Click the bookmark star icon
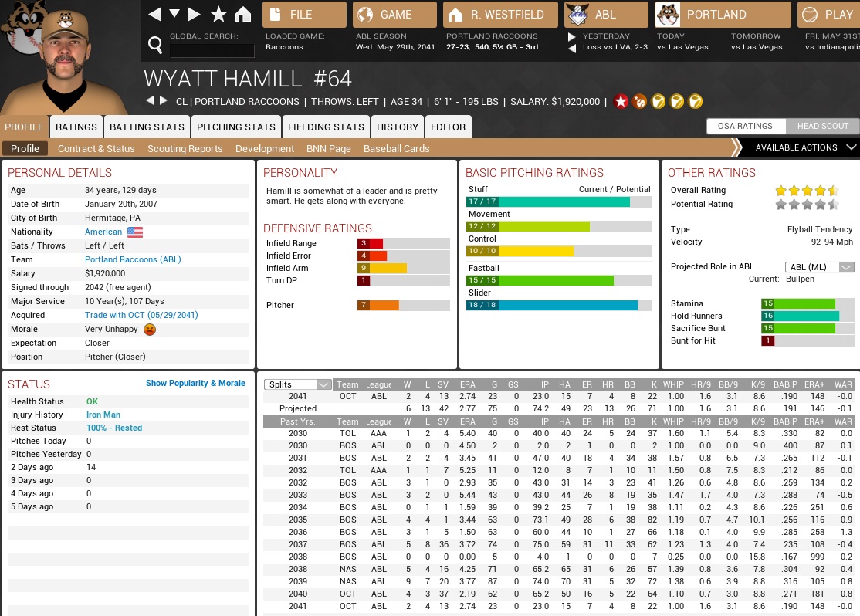The height and width of the screenshot is (616, 860). 218,15
